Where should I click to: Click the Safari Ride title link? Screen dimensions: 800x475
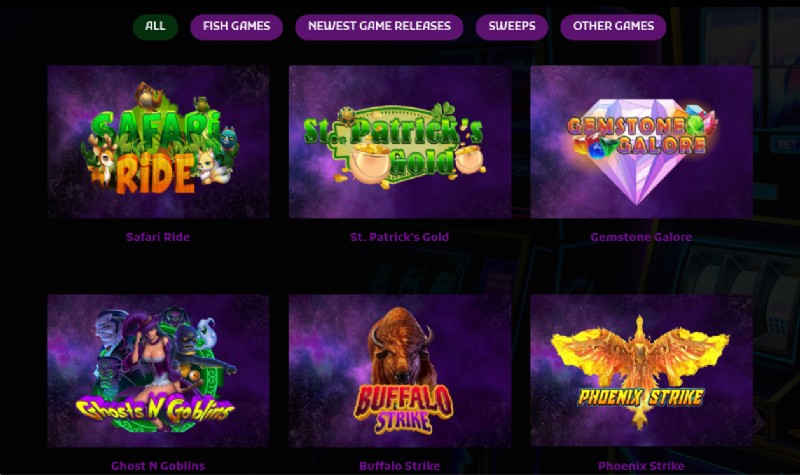click(x=158, y=237)
